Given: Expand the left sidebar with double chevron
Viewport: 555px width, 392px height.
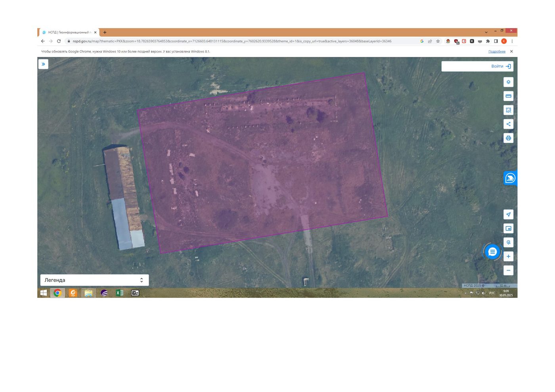Looking at the screenshot, I should [43, 64].
